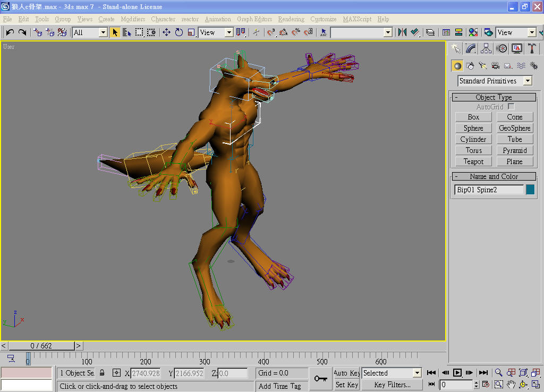
Task: Open the Modify command panel tab
Action: (471, 48)
